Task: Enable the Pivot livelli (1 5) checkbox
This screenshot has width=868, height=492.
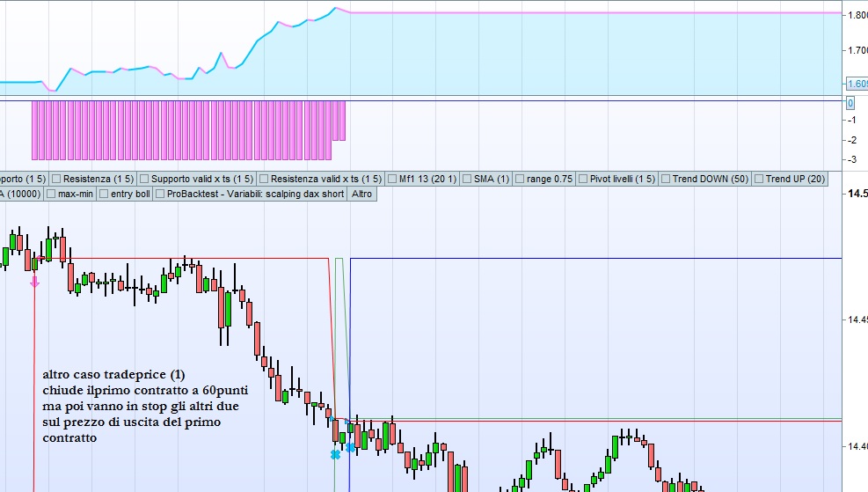Action: (582, 179)
